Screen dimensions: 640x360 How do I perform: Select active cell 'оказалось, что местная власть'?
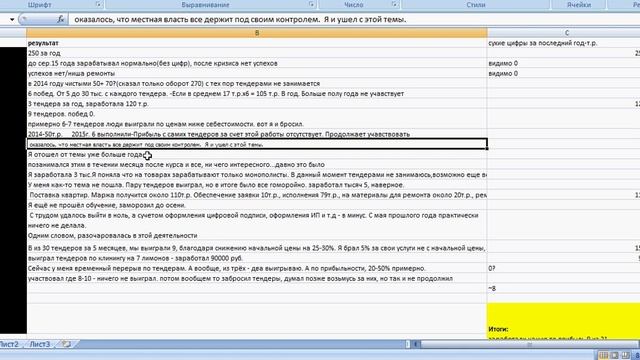click(x=257, y=144)
